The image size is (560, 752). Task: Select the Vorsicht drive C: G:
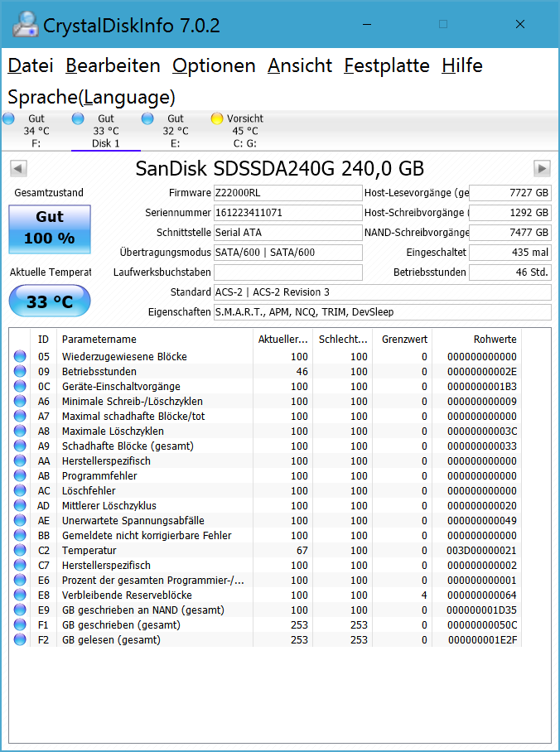[x=244, y=131]
